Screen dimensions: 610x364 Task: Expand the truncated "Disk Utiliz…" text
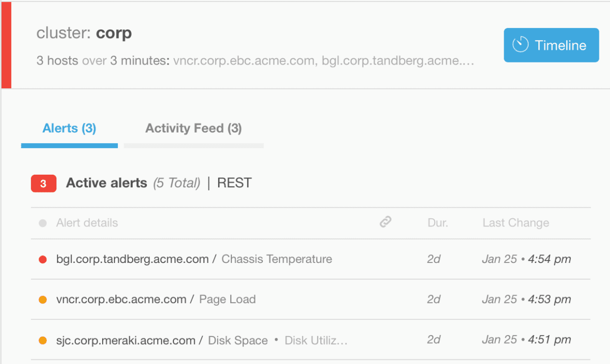point(316,340)
